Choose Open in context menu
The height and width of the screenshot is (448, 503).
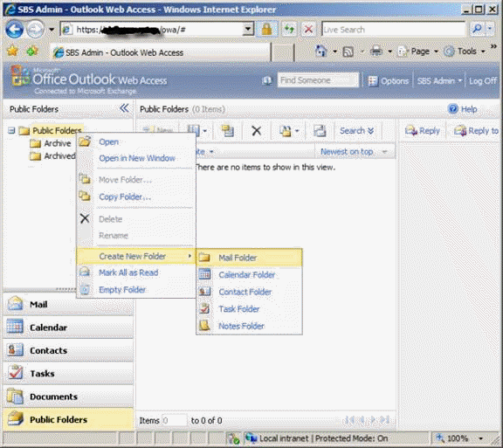[x=136, y=141]
